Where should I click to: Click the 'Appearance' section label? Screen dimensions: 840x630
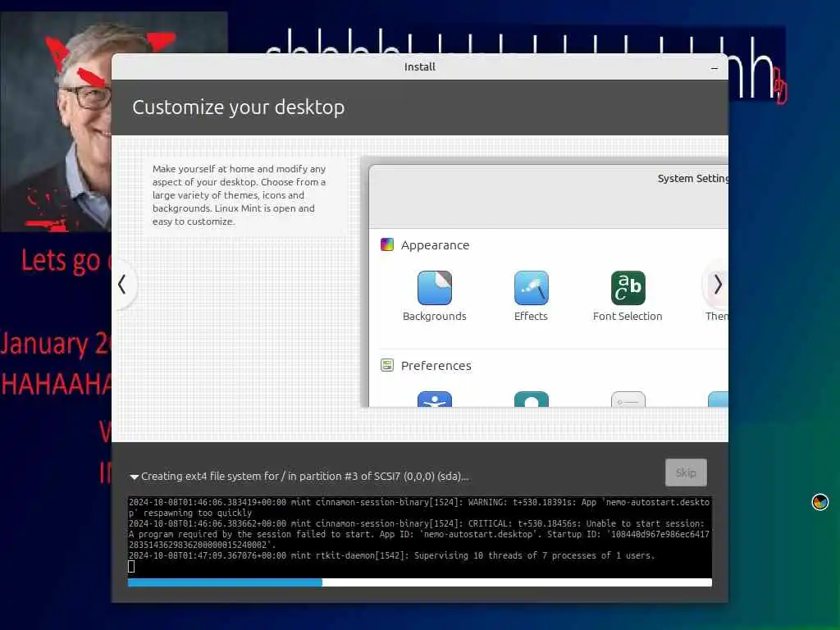point(435,245)
